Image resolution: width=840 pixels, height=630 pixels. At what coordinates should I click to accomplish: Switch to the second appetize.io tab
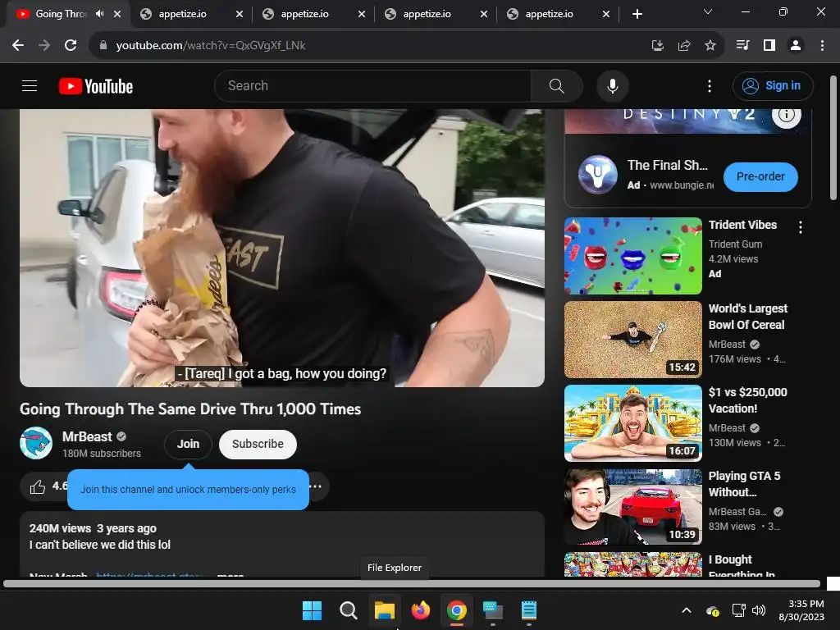point(305,14)
